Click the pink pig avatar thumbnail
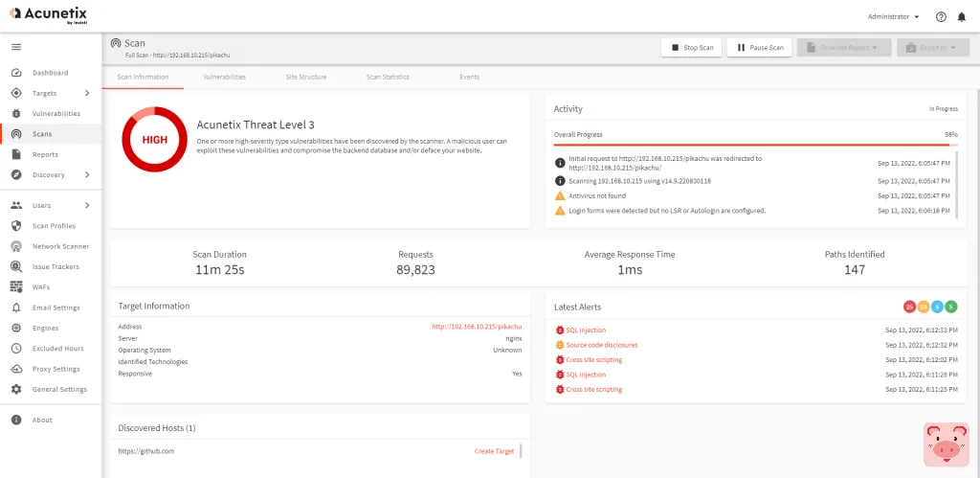 click(x=946, y=444)
